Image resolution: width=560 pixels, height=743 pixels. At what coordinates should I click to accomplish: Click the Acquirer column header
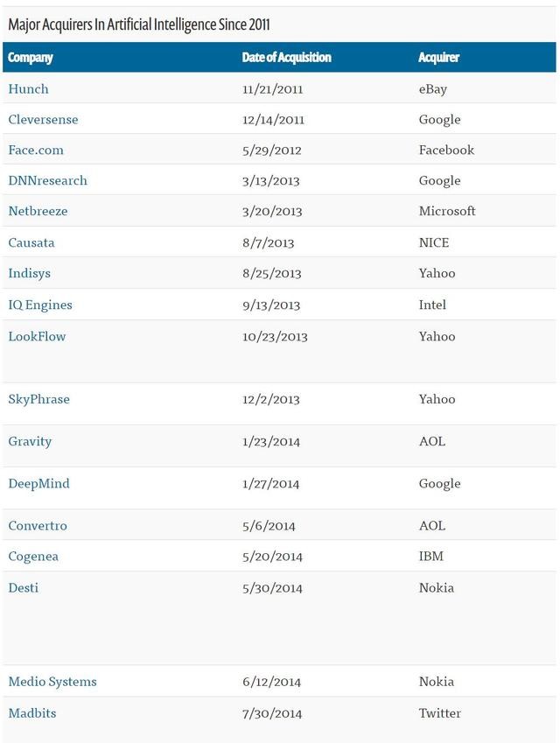[438, 58]
